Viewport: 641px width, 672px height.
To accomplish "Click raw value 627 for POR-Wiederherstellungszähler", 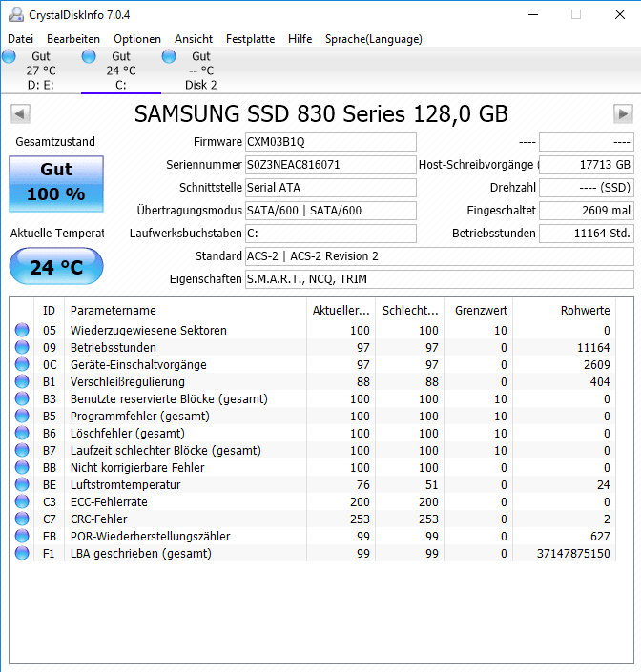I will click(x=600, y=536).
